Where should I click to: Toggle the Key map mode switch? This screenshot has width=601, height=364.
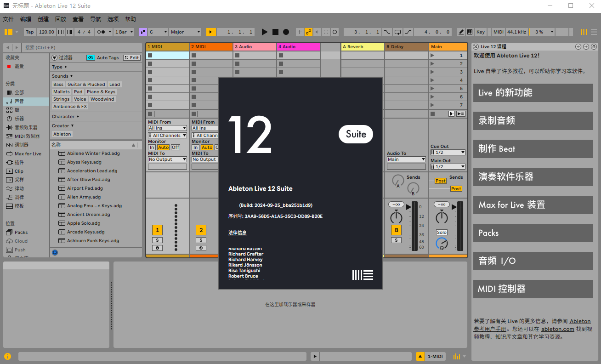click(481, 32)
